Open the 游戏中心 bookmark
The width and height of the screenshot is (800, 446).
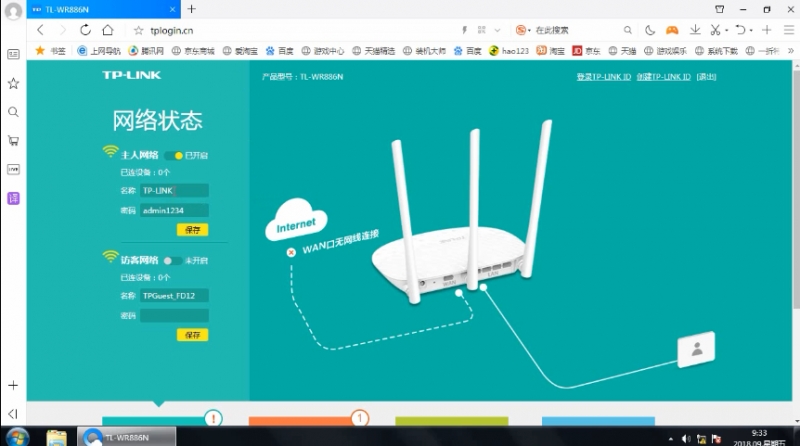[322, 51]
